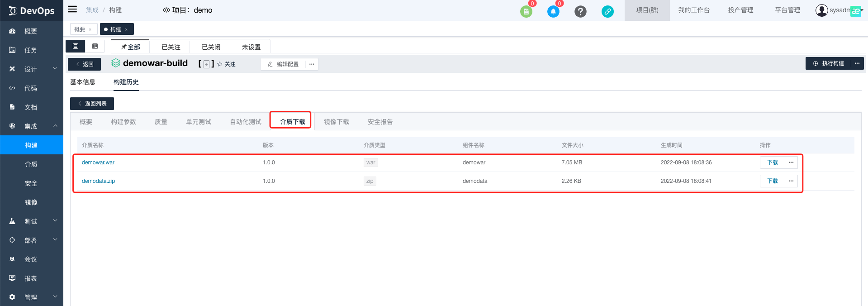Download demowar.war via 下载
868x306 pixels.
pyautogui.click(x=773, y=163)
